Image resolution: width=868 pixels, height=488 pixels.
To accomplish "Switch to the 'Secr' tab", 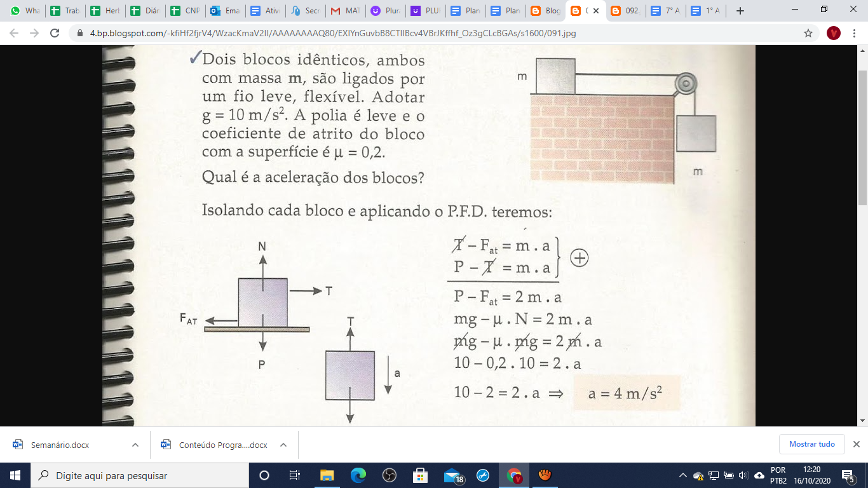I will (304, 11).
